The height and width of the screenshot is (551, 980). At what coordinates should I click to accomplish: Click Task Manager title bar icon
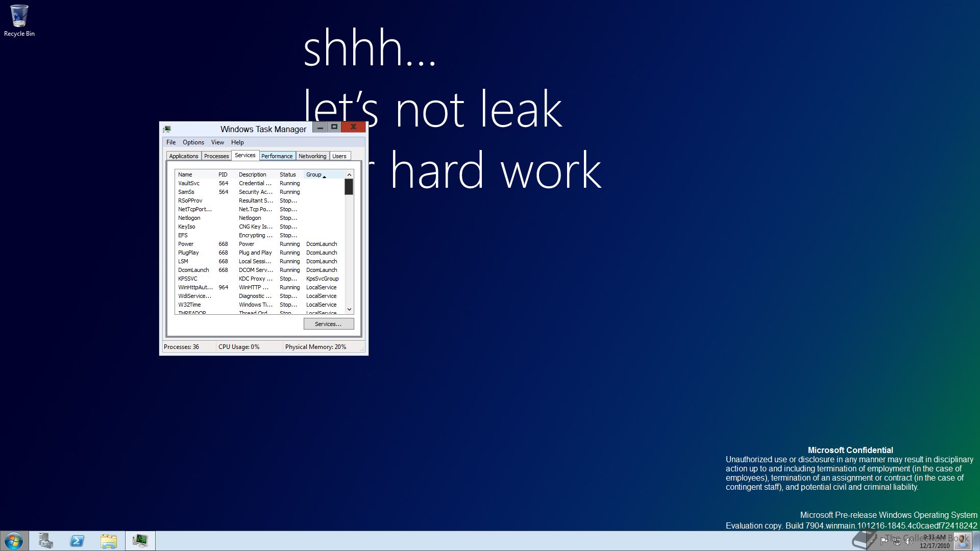tap(167, 129)
